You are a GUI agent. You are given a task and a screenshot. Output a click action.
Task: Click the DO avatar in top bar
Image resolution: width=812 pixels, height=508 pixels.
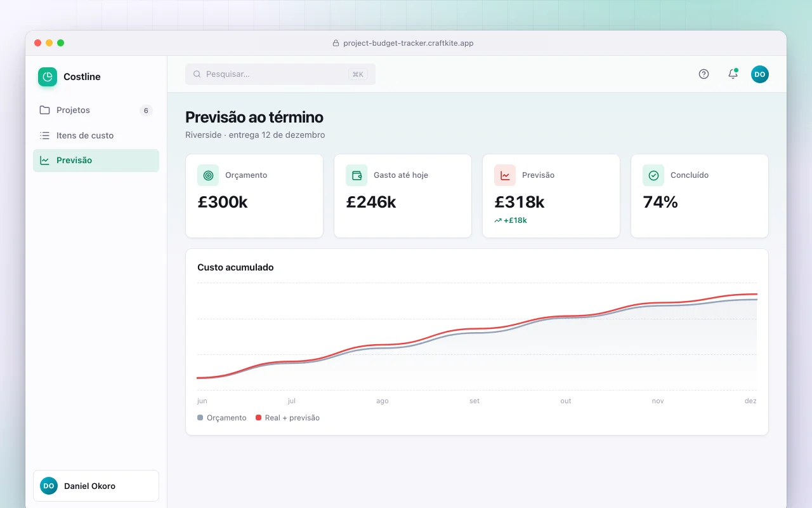tap(760, 74)
